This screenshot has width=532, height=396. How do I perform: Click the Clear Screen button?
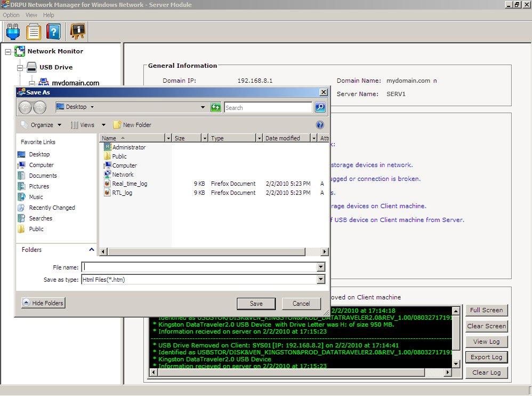[486, 326]
